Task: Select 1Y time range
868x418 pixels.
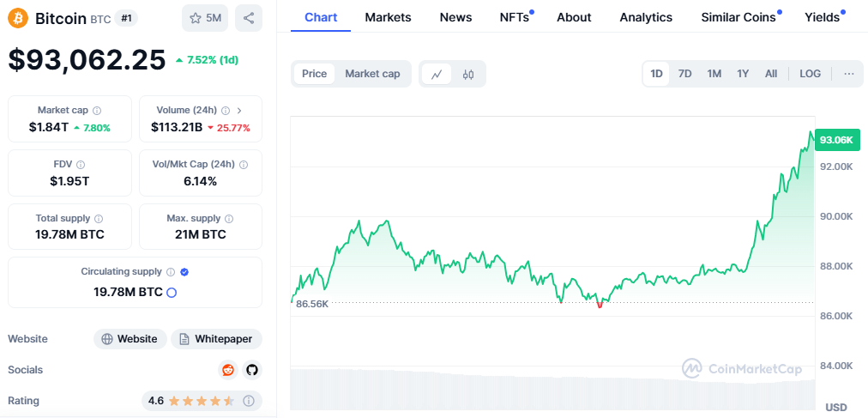Action: click(x=743, y=74)
